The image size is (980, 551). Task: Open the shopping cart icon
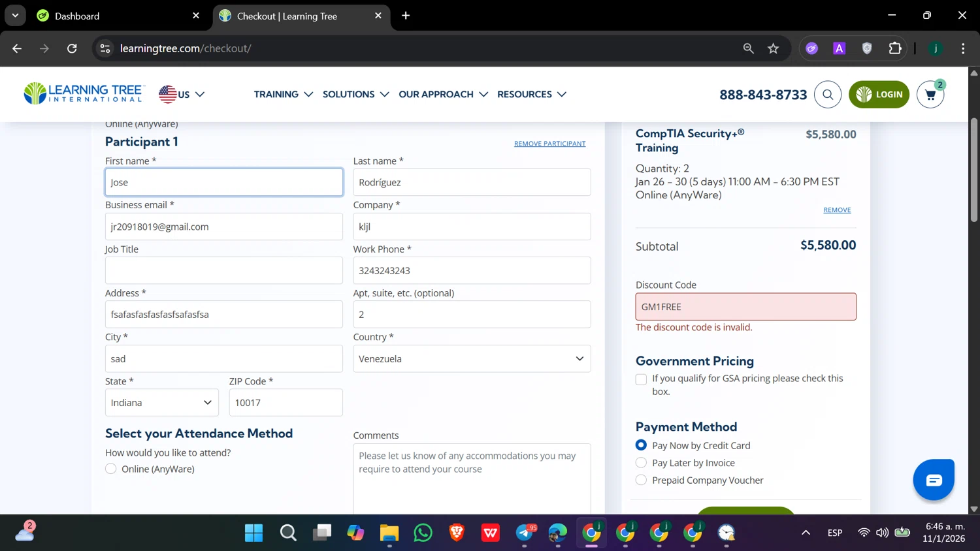pyautogui.click(x=930, y=95)
